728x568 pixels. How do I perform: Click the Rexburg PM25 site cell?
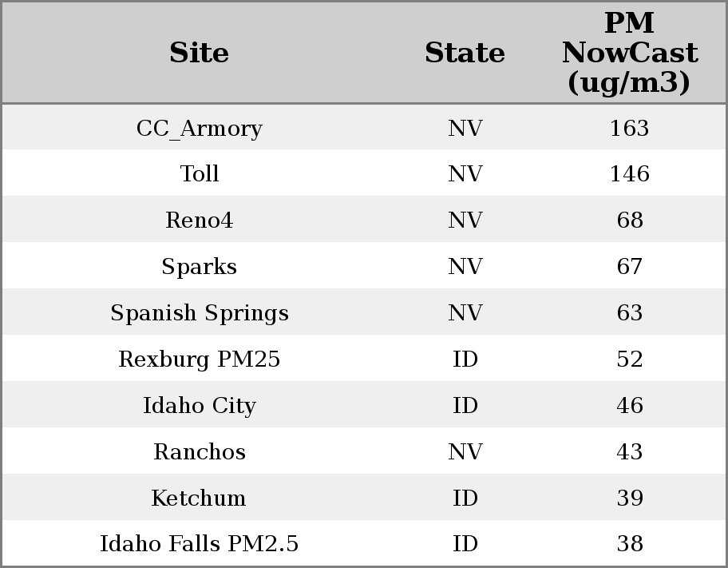[200, 359]
